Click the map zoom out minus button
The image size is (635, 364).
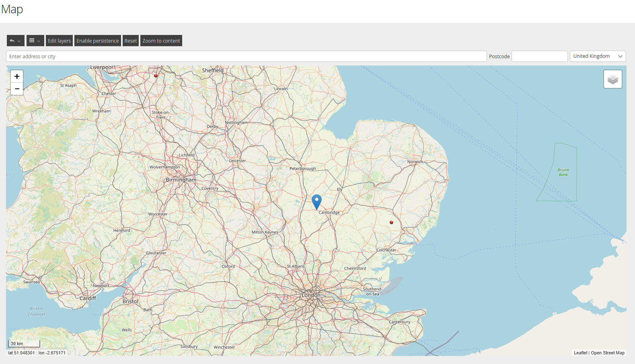click(17, 89)
